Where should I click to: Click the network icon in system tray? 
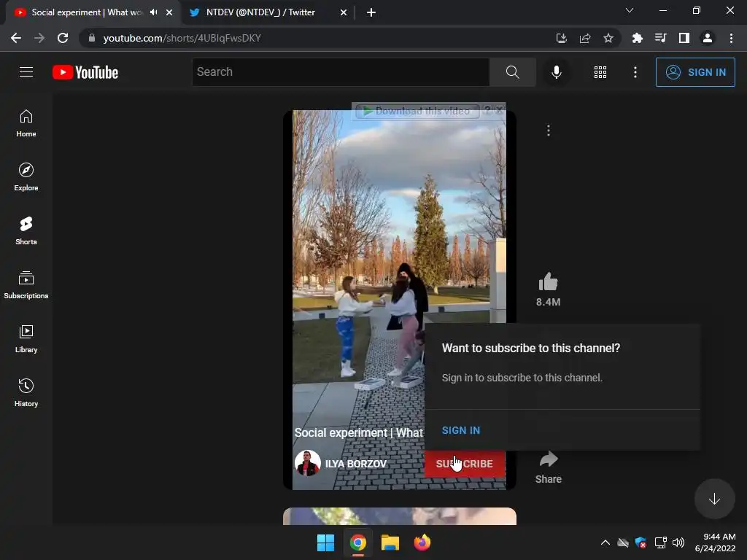tap(660, 542)
